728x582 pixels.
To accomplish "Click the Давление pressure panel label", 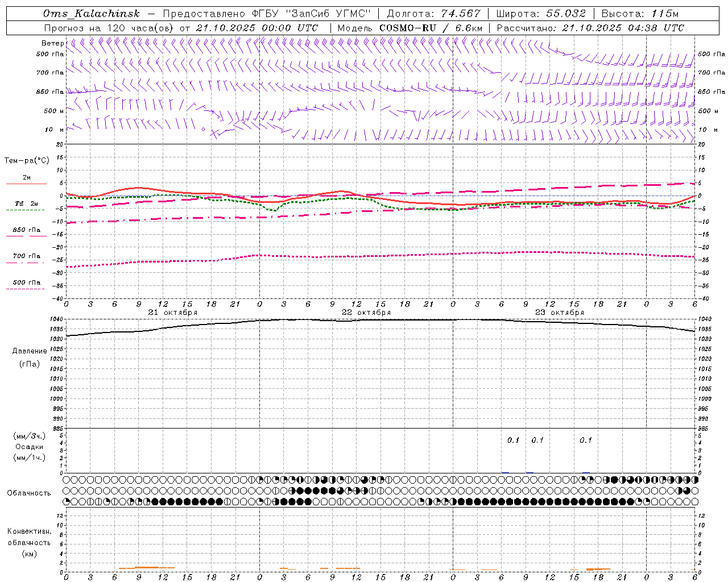I will 30,351.
